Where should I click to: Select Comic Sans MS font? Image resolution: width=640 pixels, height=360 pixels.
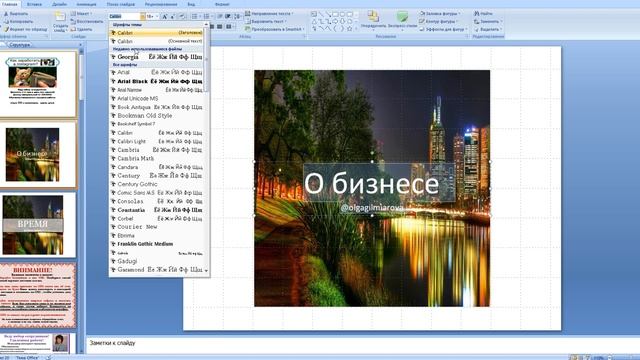pyautogui.click(x=156, y=193)
